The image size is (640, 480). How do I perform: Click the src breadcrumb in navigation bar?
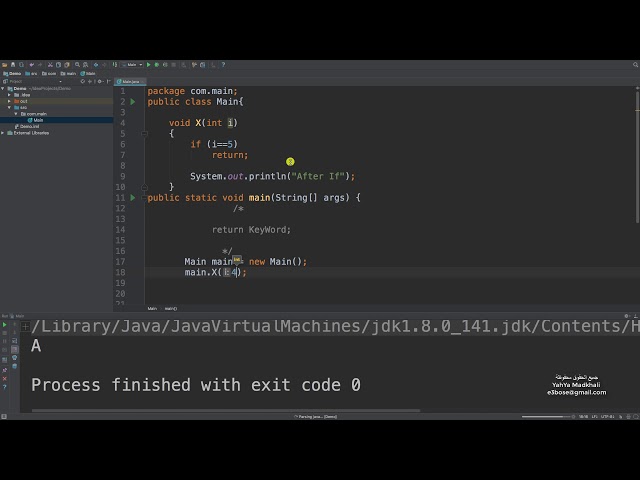(x=31, y=73)
